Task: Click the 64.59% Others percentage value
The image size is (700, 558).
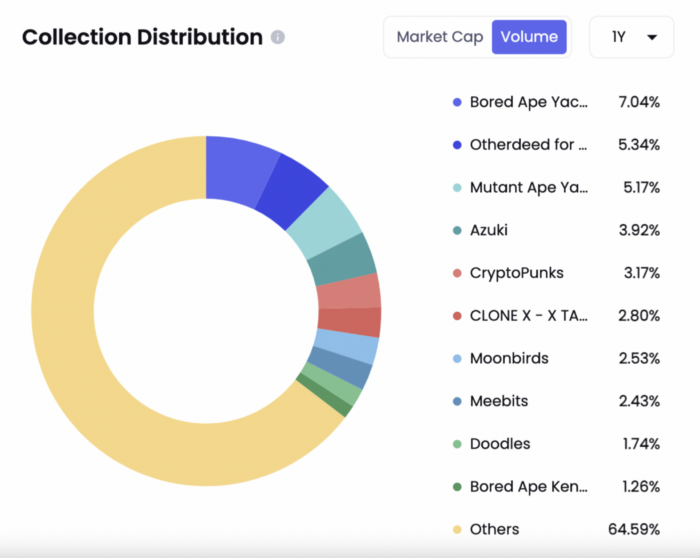Action: click(633, 529)
